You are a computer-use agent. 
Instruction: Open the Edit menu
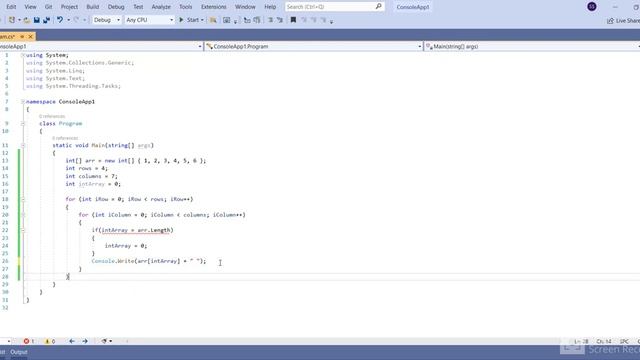pyautogui.click(x=11, y=7)
